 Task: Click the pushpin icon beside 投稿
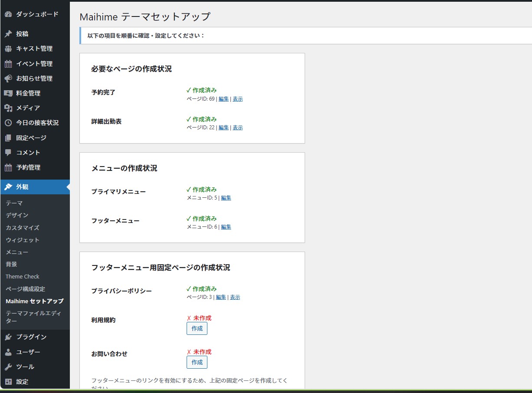click(8, 34)
